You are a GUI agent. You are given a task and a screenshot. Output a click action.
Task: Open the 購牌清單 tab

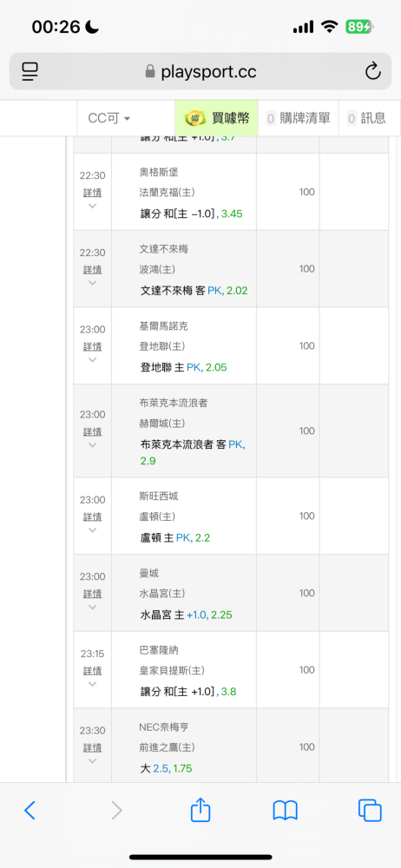(x=298, y=118)
